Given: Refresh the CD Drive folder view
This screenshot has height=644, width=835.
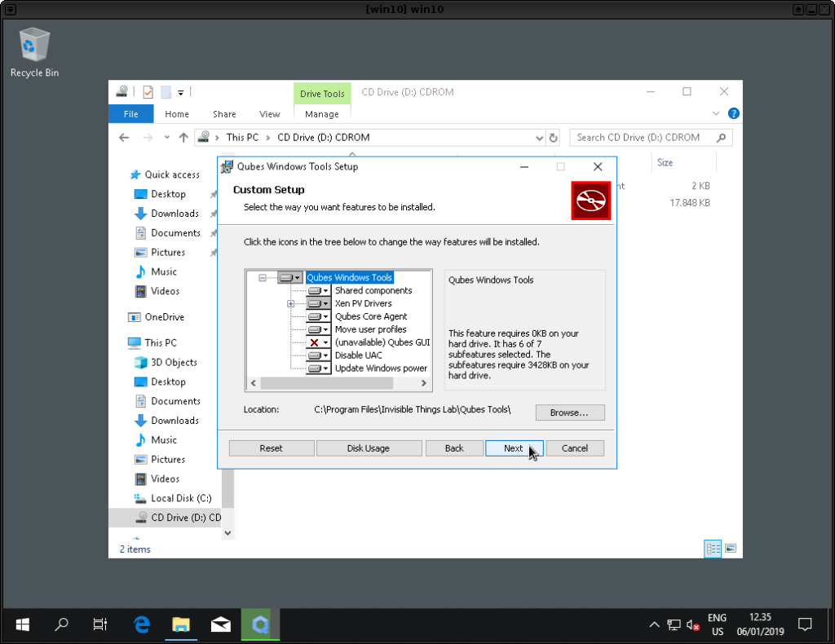Looking at the screenshot, I should point(554,138).
